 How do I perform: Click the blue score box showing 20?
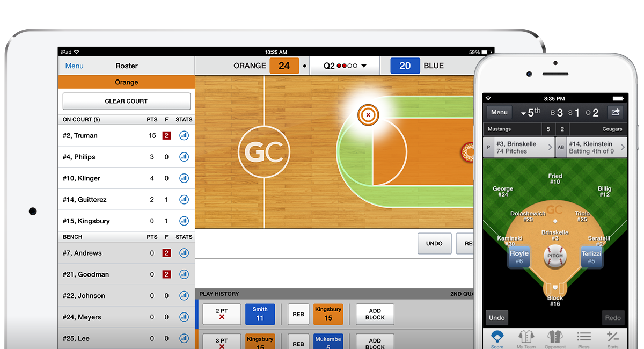(x=405, y=66)
